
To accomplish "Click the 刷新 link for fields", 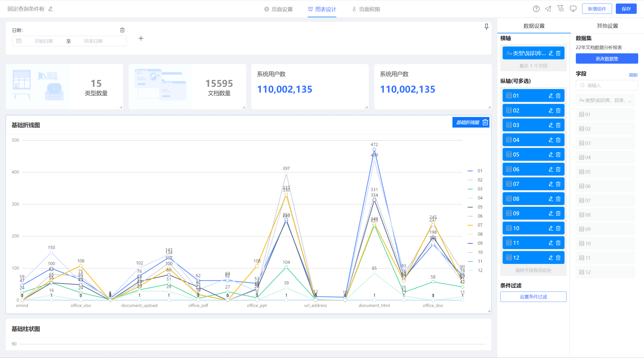I will pyautogui.click(x=633, y=75).
